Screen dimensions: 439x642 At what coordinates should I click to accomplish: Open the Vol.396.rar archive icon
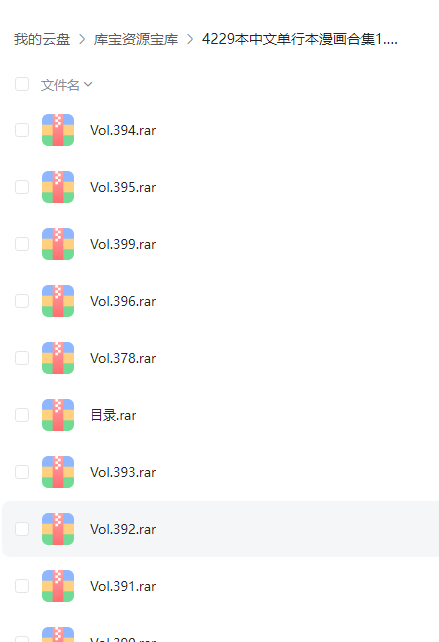click(58, 301)
